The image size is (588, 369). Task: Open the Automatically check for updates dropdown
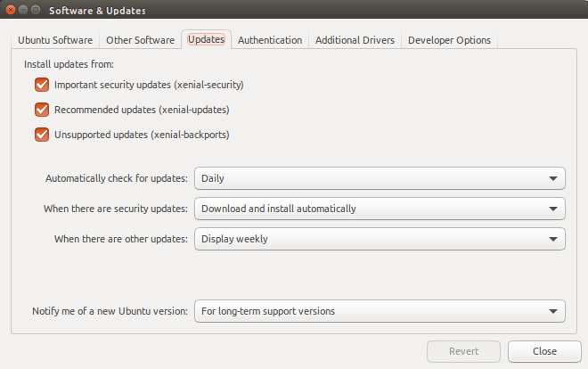coord(380,178)
